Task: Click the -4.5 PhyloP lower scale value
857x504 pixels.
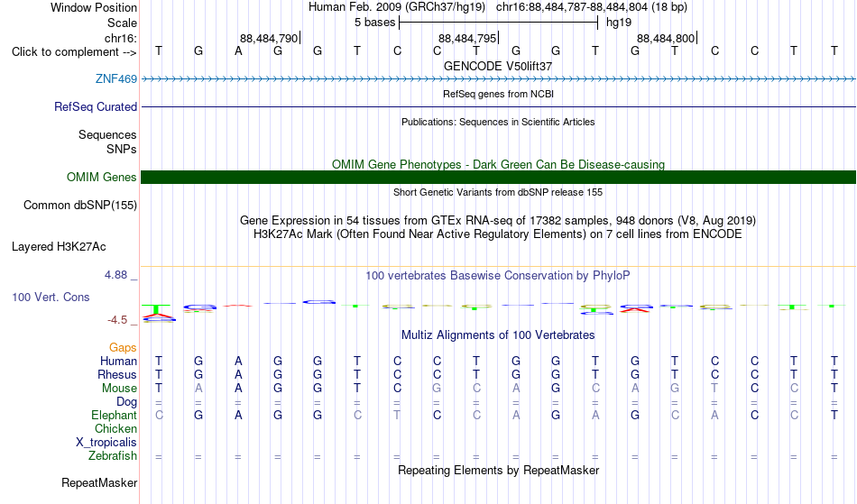Action: pos(117,320)
